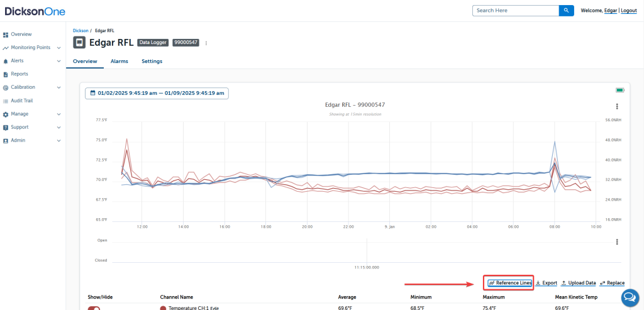Toggle Temperature CH:1 channel visibility

pos(94,308)
